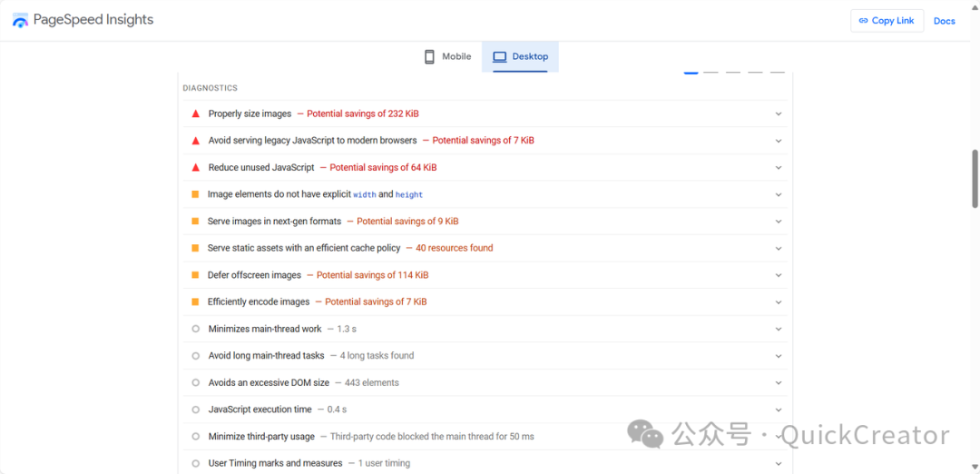
Task: Click the red triangle beside Properly size images
Action: click(195, 114)
